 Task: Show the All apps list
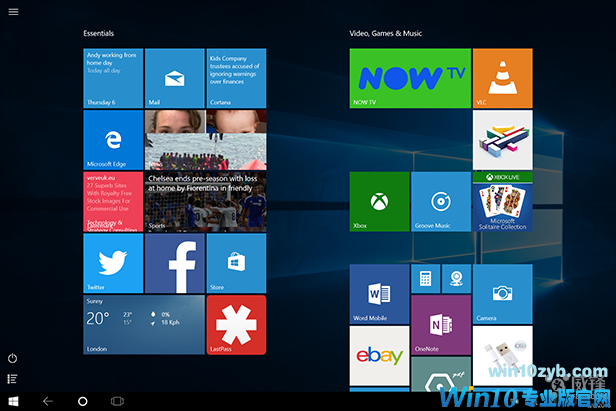tap(13, 379)
